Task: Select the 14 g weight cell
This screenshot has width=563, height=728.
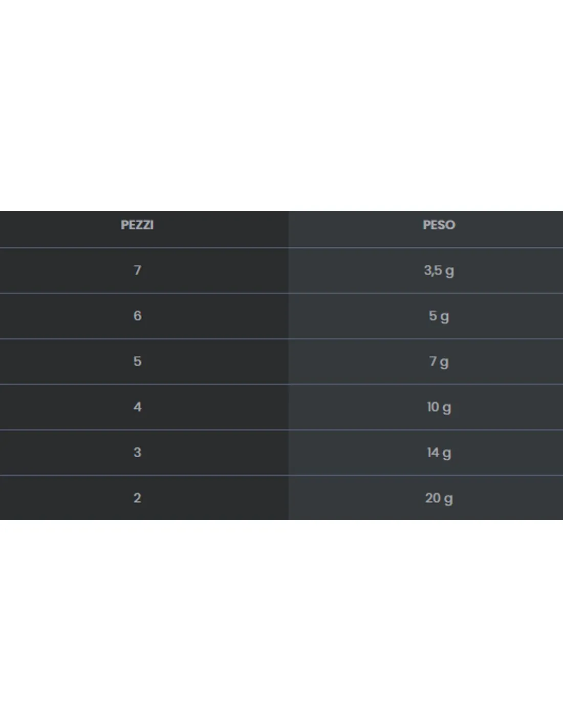Action: click(439, 453)
